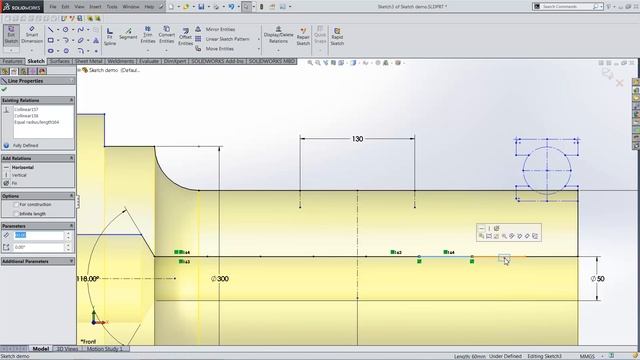Click the Offset Entities tool
Image resolution: width=640 pixels, height=360 pixels.
click(185, 36)
